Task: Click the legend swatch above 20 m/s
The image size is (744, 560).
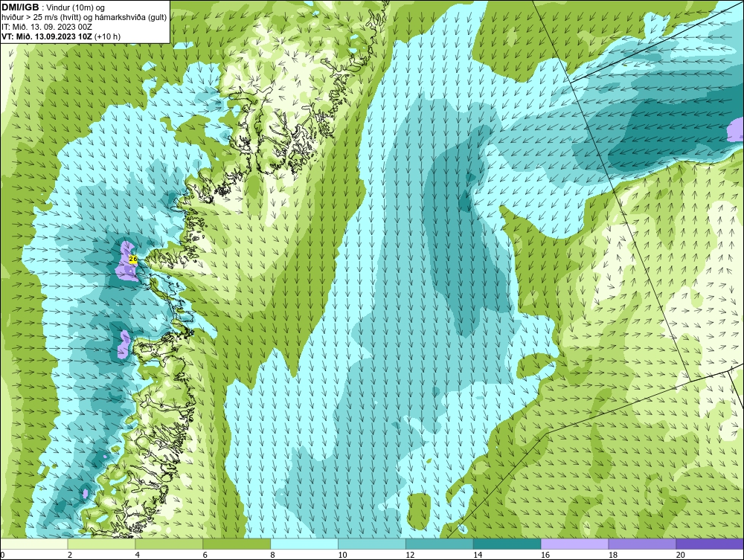Action: [x=710, y=544]
